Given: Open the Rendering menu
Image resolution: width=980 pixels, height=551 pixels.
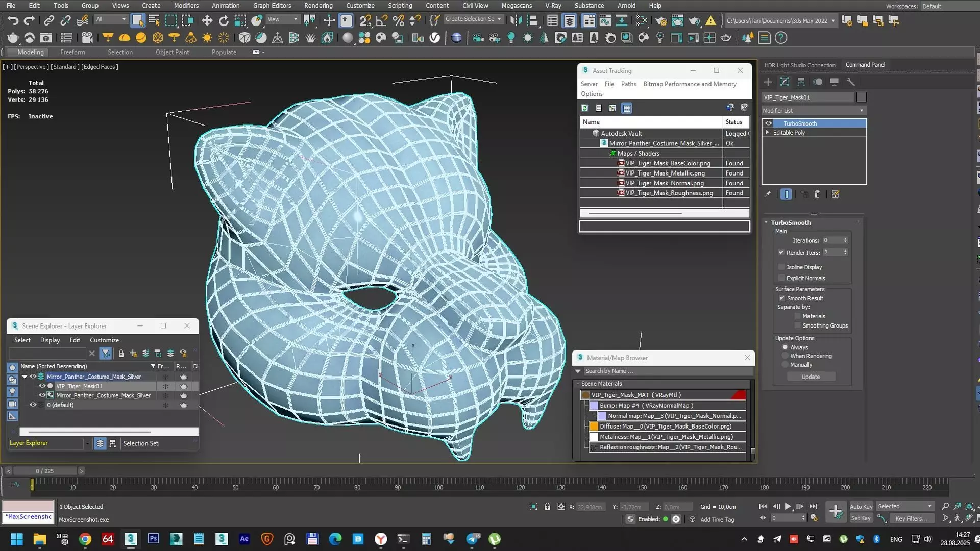Looking at the screenshot, I should (x=318, y=6).
